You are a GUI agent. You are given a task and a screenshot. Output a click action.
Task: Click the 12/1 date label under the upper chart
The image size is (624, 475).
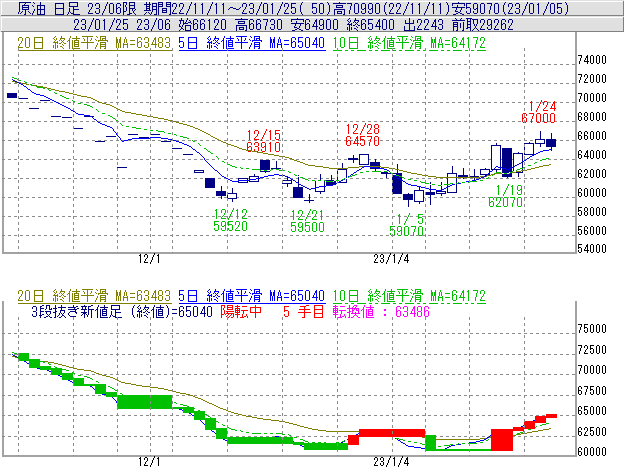tap(149, 259)
